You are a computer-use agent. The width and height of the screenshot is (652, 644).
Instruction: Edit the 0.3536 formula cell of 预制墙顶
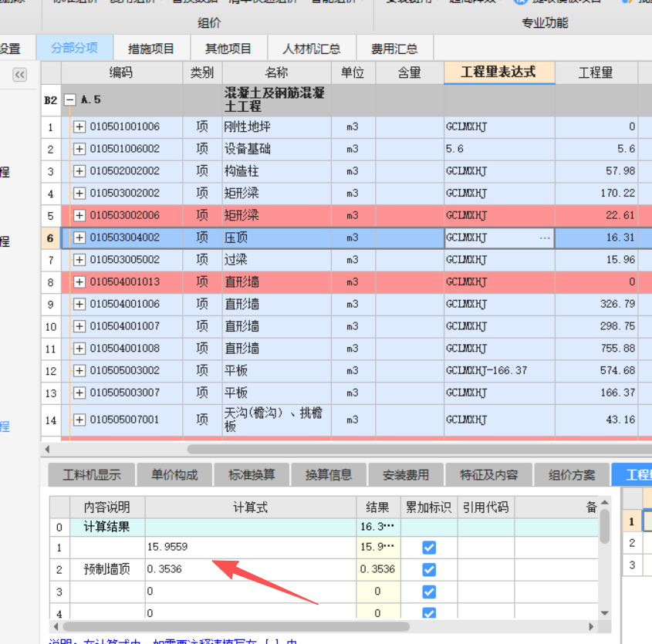[250, 569]
